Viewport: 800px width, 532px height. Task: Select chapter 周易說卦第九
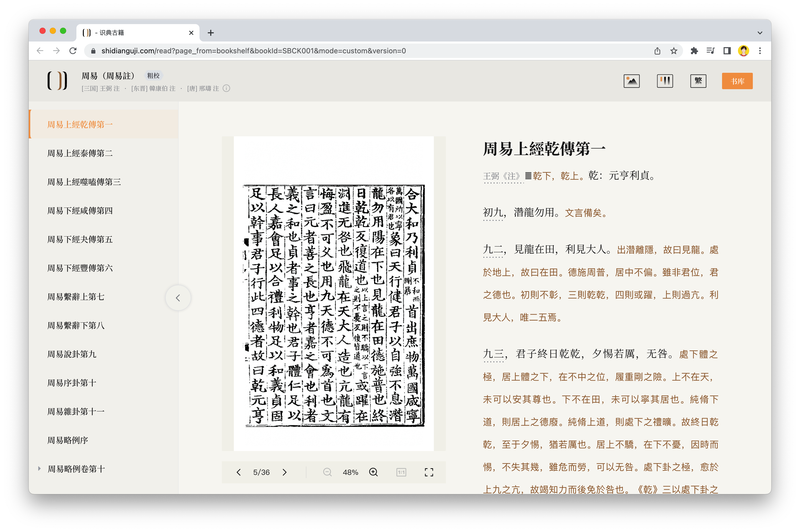[x=104, y=354]
